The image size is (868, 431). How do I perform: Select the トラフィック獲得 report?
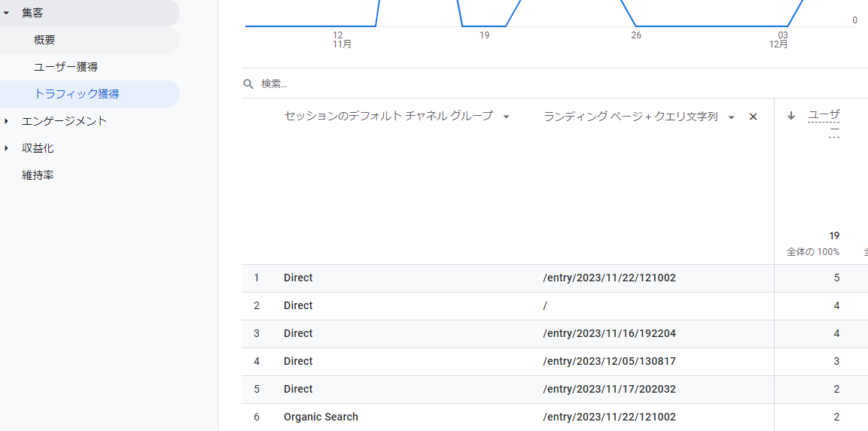click(76, 94)
